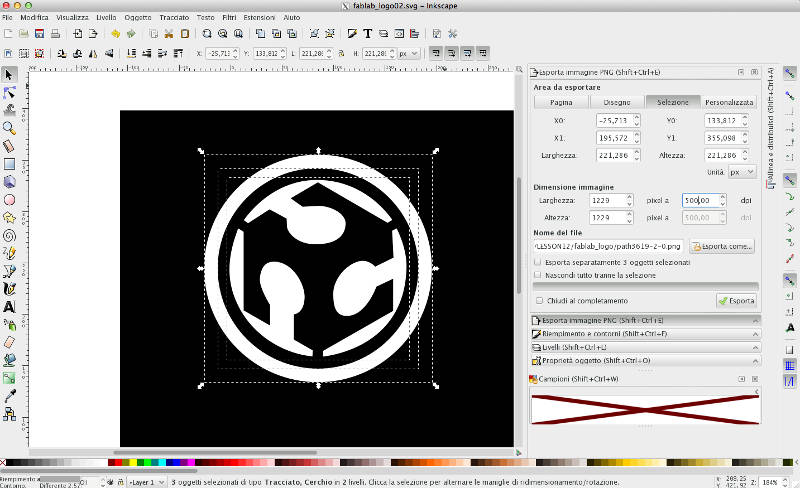Viewport: 800px width, 488px height.
Task: Open the Oggetto menu
Action: 138,17
